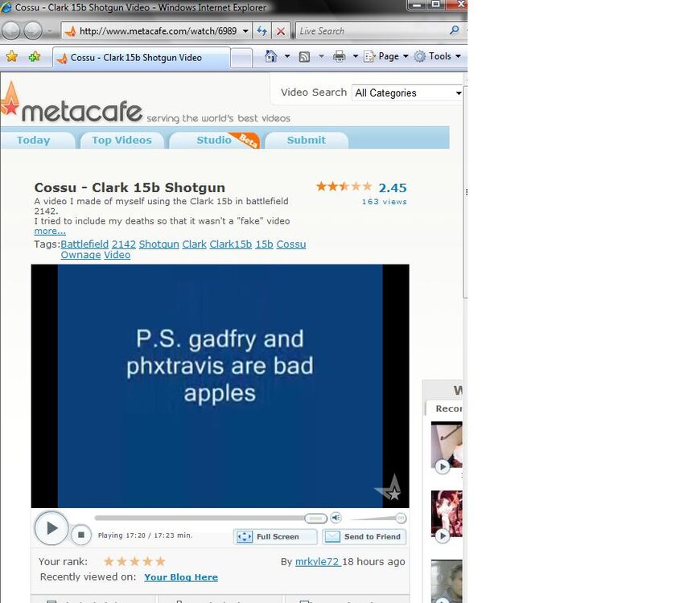Click the RSS feeds icon
Viewport: 700px width, 603px height.
304,56
